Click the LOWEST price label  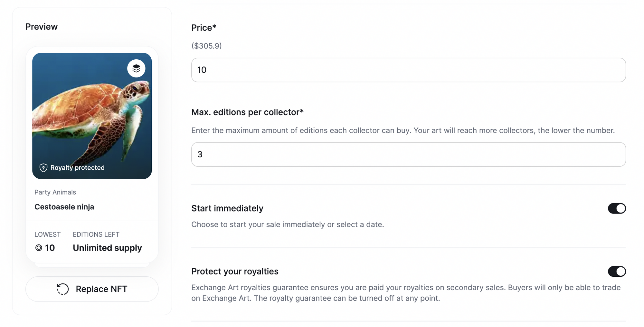(x=47, y=234)
